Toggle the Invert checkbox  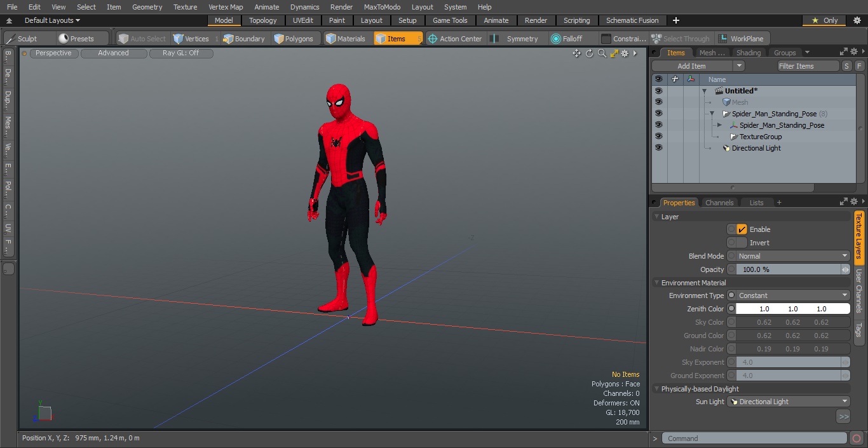(742, 243)
